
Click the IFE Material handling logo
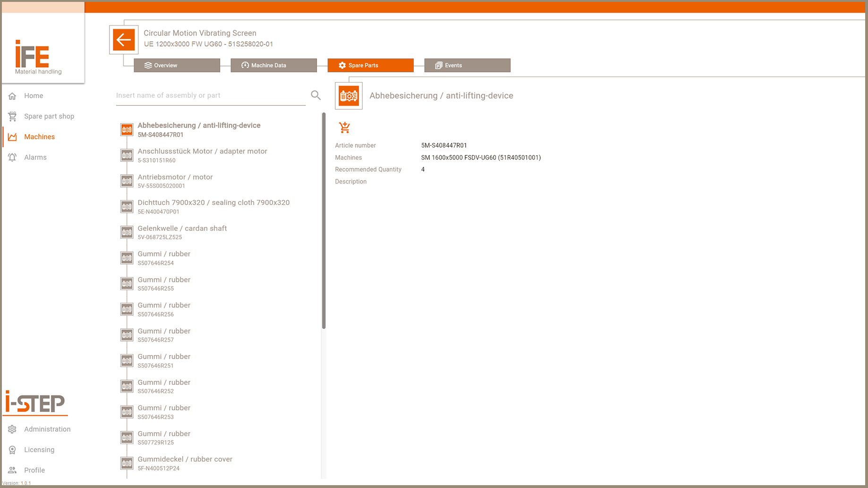(x=38, y=57)
